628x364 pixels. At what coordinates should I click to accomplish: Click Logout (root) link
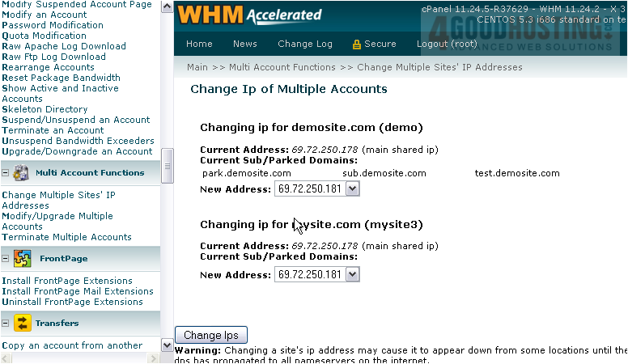tap(446, 44)
